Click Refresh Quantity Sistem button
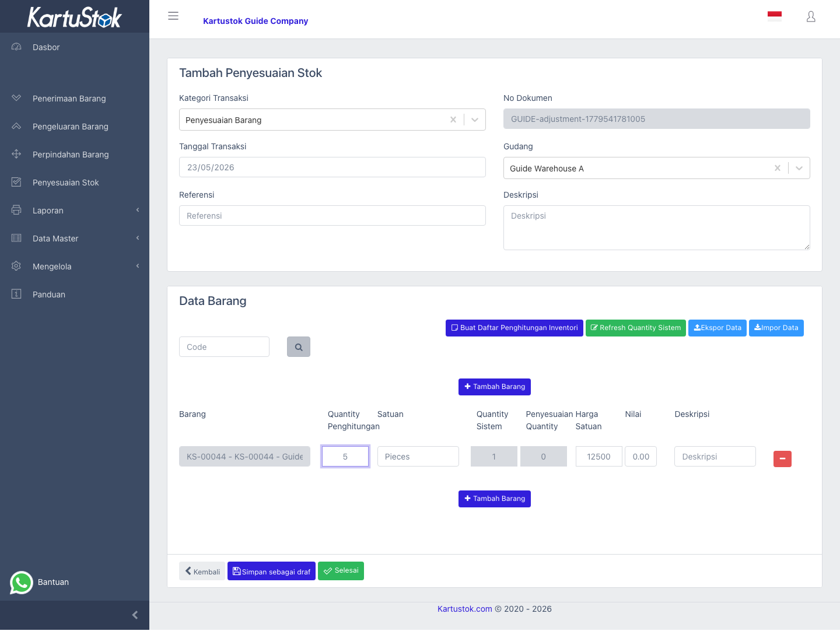Viewport: 840px width, 631px height. coord(636,328)
